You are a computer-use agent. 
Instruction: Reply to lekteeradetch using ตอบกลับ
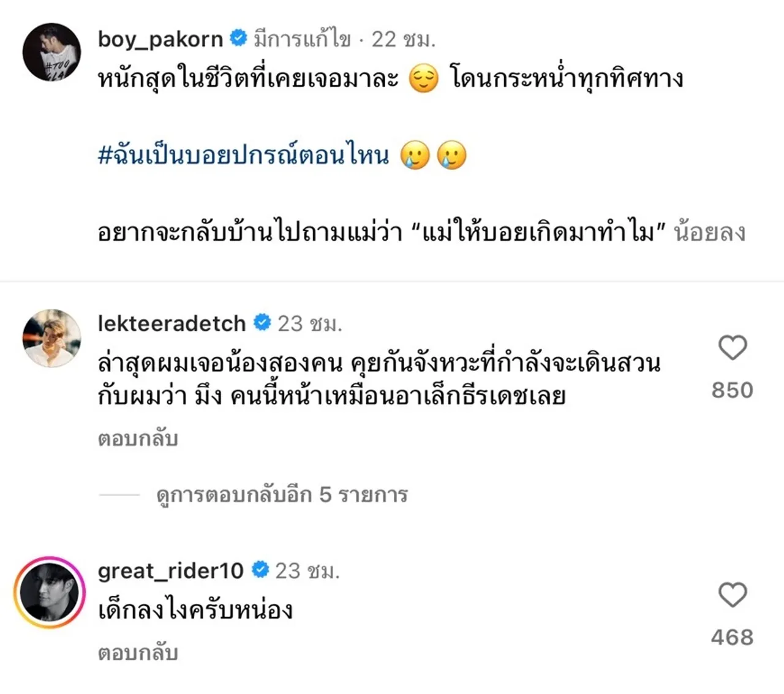click(x=137, y=438)
